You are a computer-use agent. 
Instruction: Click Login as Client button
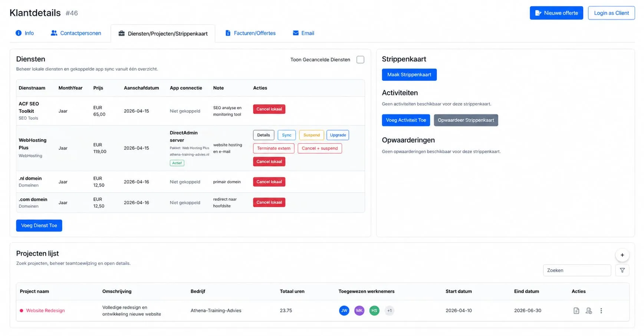611,13
